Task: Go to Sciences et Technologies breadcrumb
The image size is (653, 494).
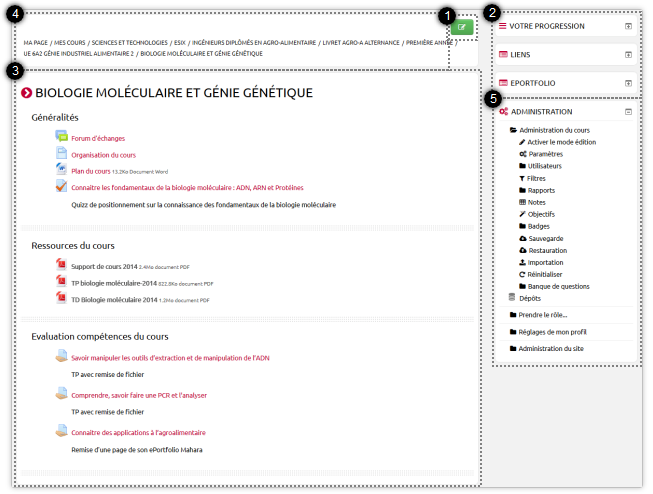Action: pyautogui.click(x=129, y=43)
